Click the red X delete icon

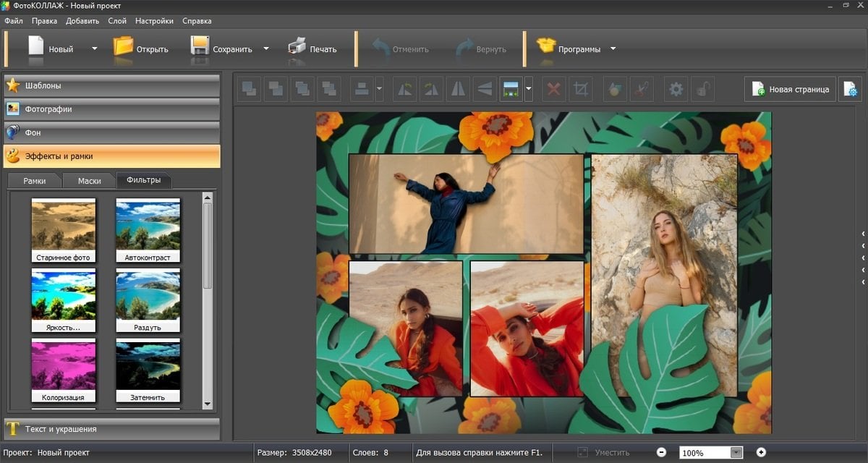(553, 90)
